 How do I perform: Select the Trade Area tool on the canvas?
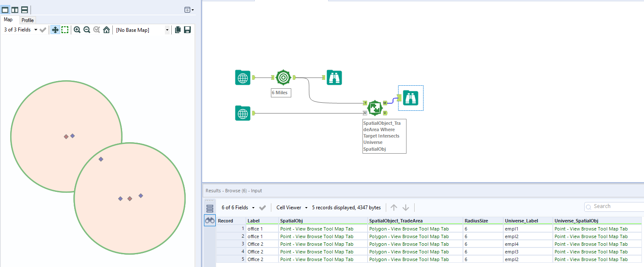click(x=283, y=77)
